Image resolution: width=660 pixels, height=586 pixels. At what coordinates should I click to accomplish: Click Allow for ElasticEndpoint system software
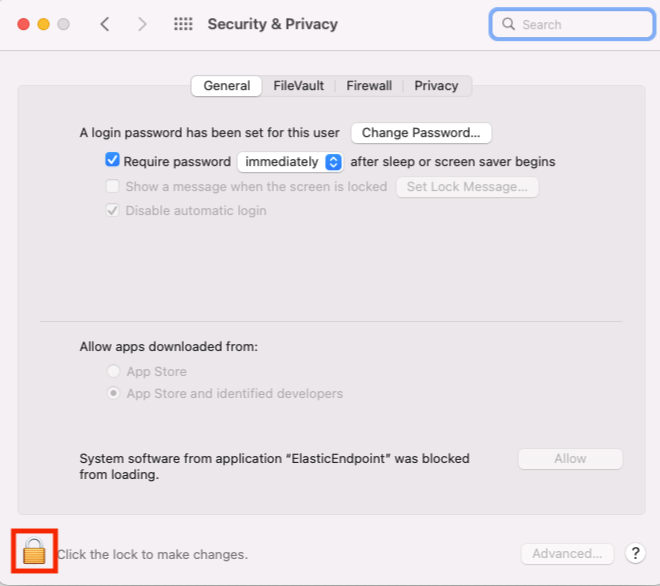click(570, 458)
